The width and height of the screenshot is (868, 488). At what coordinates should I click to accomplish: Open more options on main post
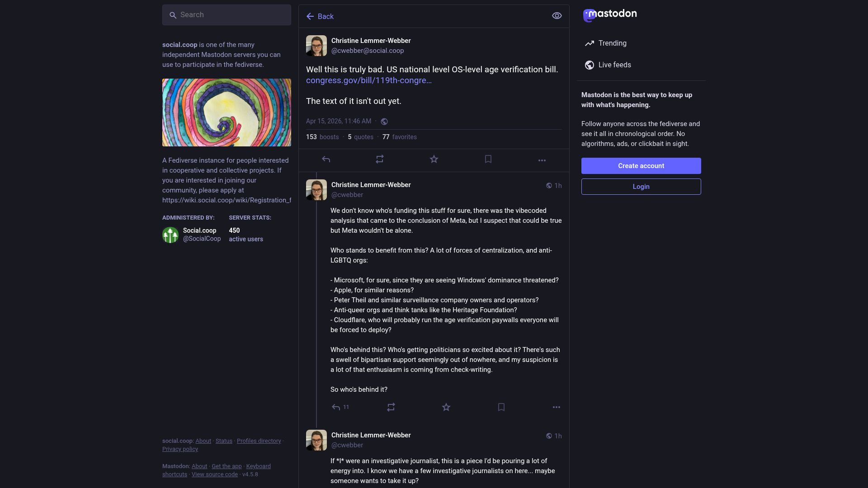click(x=542, y=160)
